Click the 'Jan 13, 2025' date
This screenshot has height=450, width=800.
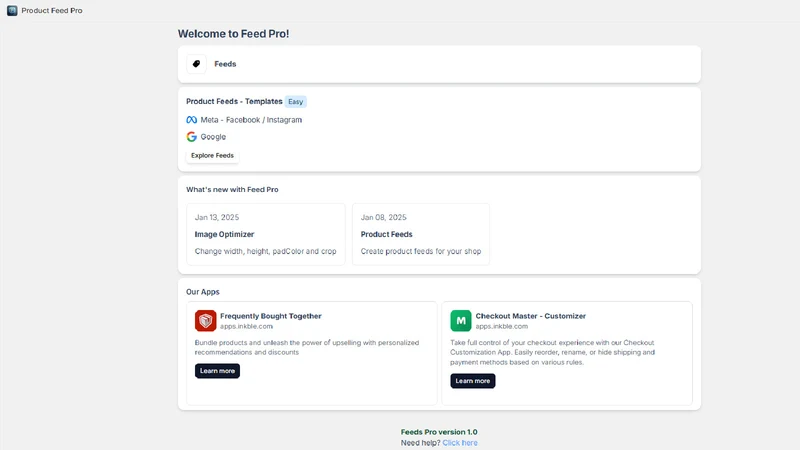click(217, 217)
